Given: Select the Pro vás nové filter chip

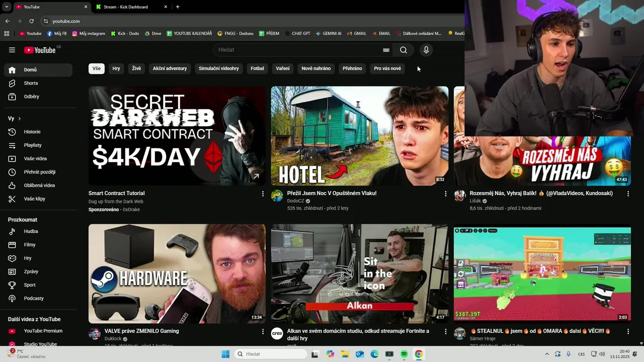Looking at the screenshot, I should [x=387, y=68].
